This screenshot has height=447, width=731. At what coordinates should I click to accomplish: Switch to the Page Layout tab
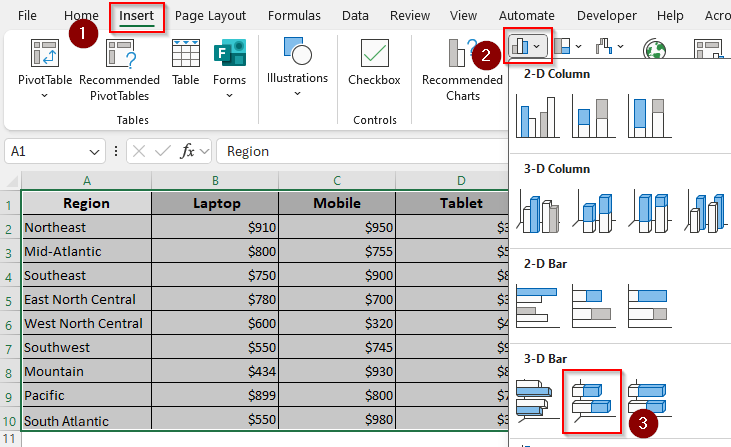click(x=210, y=15)
